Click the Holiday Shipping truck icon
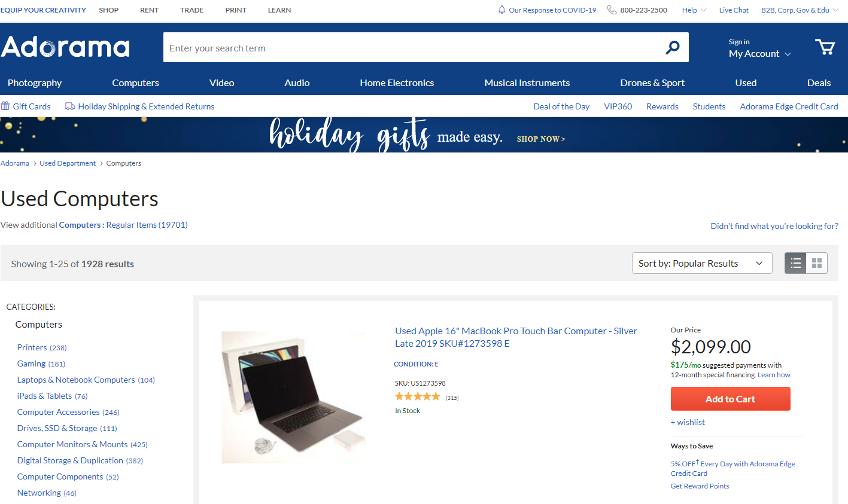The height and width of the screenshot is (504, 848). tap(70, 106)
